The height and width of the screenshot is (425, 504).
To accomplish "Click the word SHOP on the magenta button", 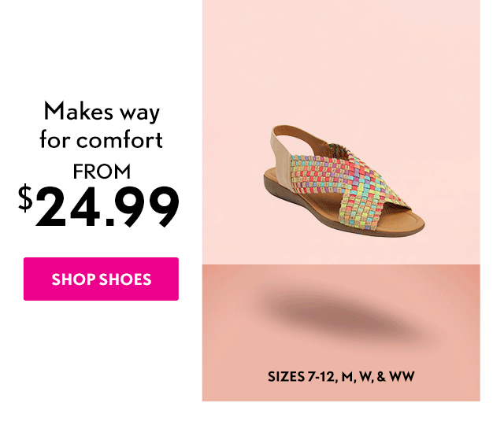I will click(73, 279).
